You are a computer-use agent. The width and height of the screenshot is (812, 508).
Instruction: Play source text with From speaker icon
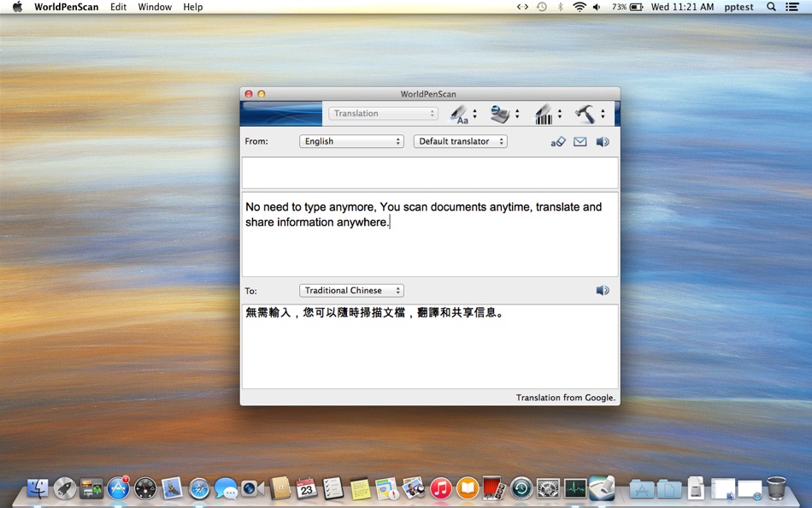[x=603, y=141]
